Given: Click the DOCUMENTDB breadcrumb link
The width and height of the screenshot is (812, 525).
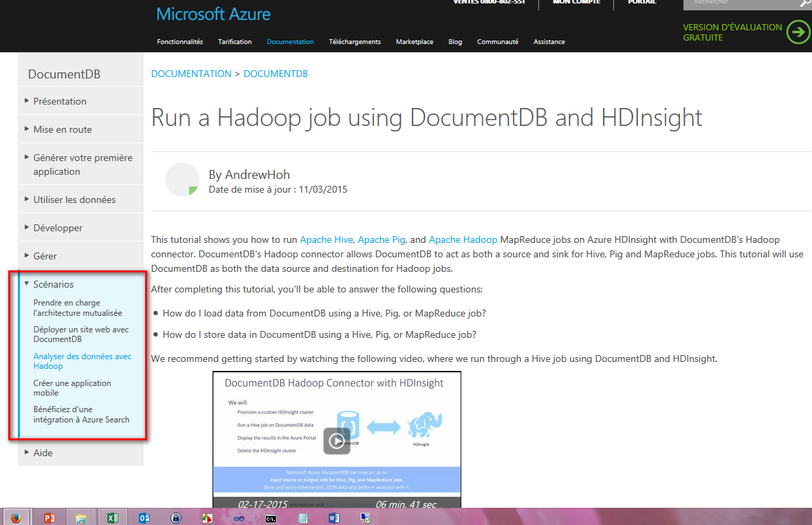Looking at the screenshot, I should [276, 74].
